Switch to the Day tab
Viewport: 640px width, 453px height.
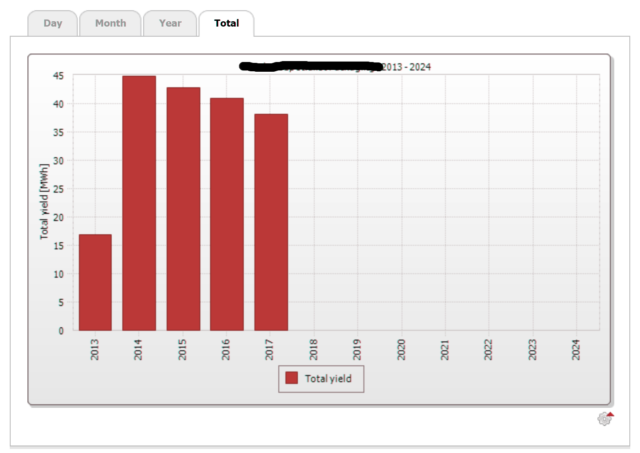coord(53,23)
